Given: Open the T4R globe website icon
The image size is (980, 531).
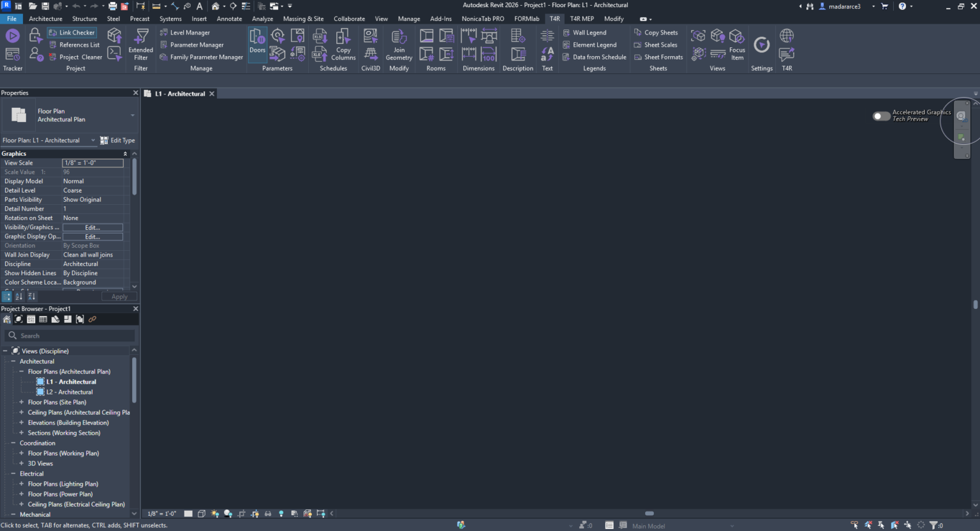Looking at the screenshot, I should 787,36.
